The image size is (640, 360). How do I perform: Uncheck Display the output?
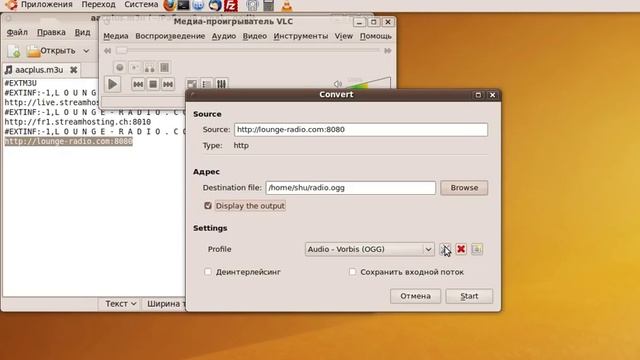point(208,206)
